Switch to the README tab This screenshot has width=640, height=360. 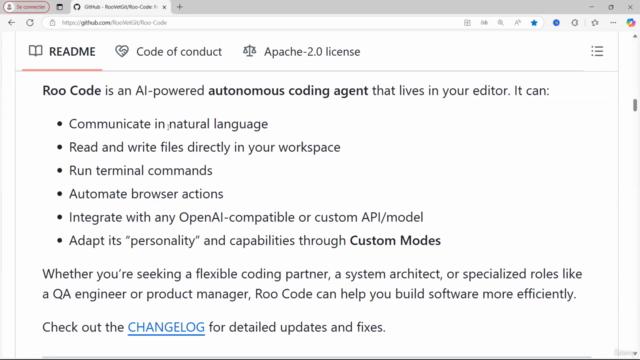[x=62, y=51]
